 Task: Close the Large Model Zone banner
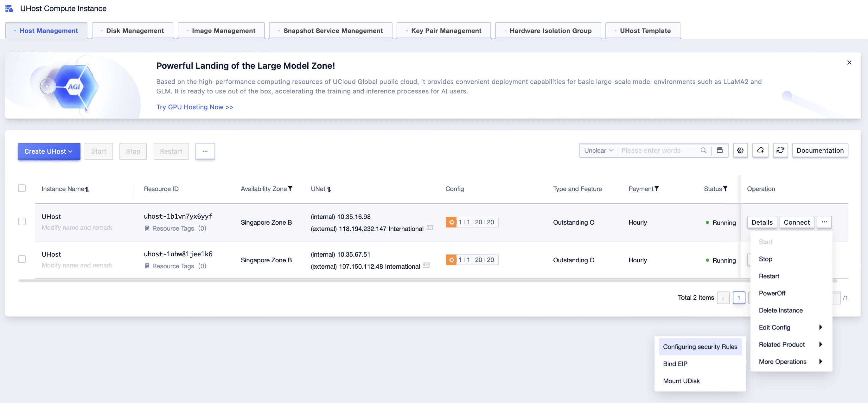coord(849,62)
